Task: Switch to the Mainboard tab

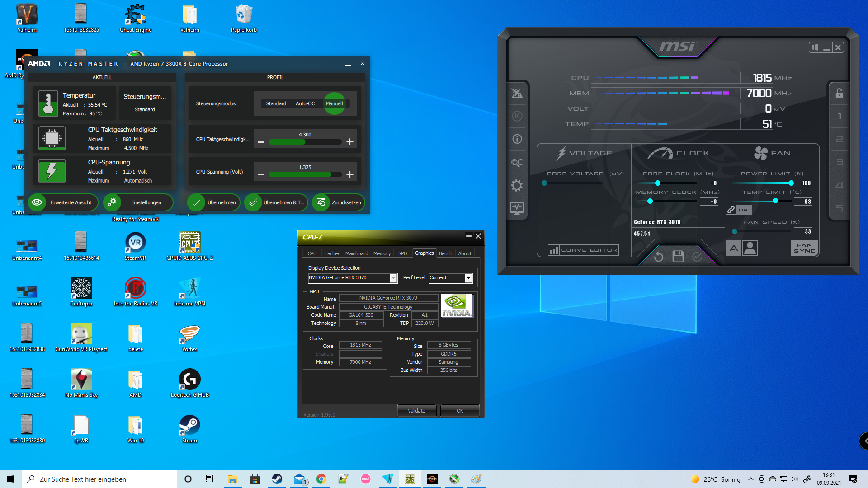Action: pos(356,253)
